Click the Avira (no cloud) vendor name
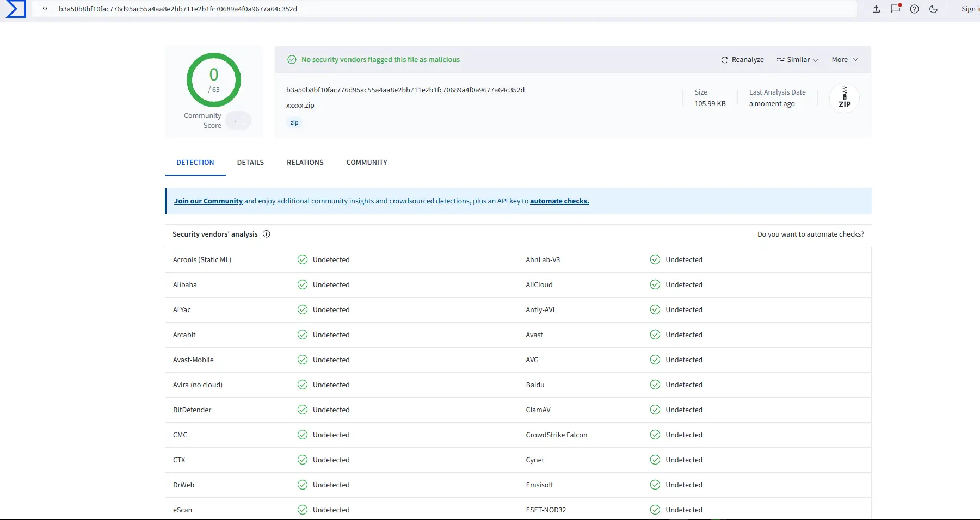 coord(198,385)
